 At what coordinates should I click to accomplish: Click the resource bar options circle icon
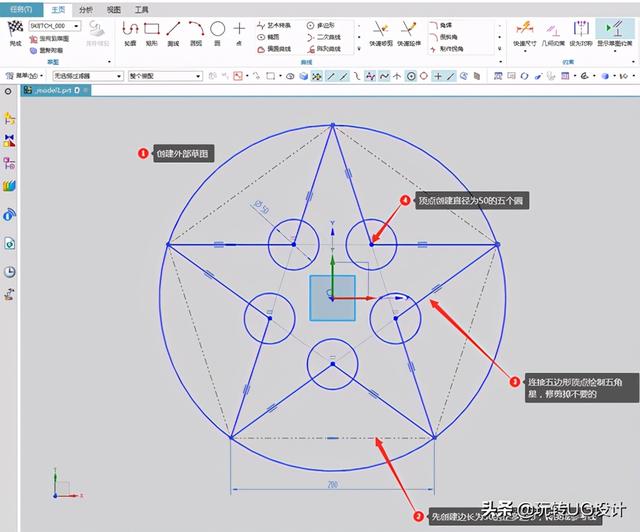pyautogui.click(x=8, y=91)
